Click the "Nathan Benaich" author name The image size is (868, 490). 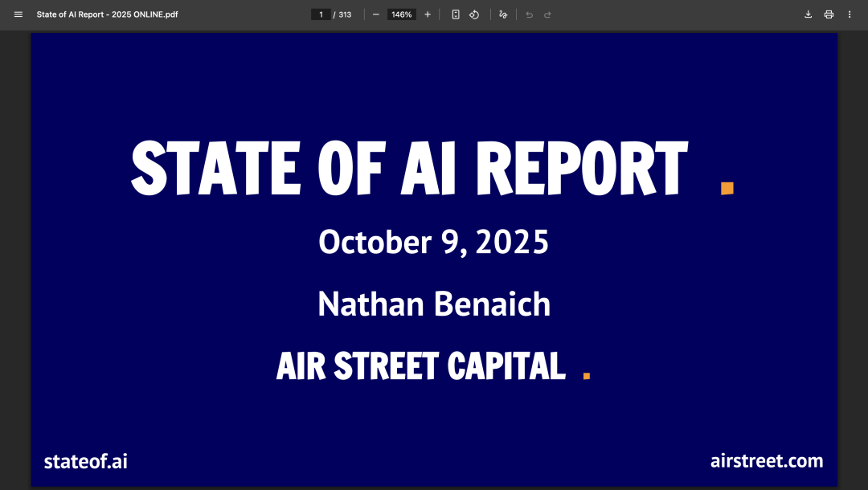(x=434, y=304)
